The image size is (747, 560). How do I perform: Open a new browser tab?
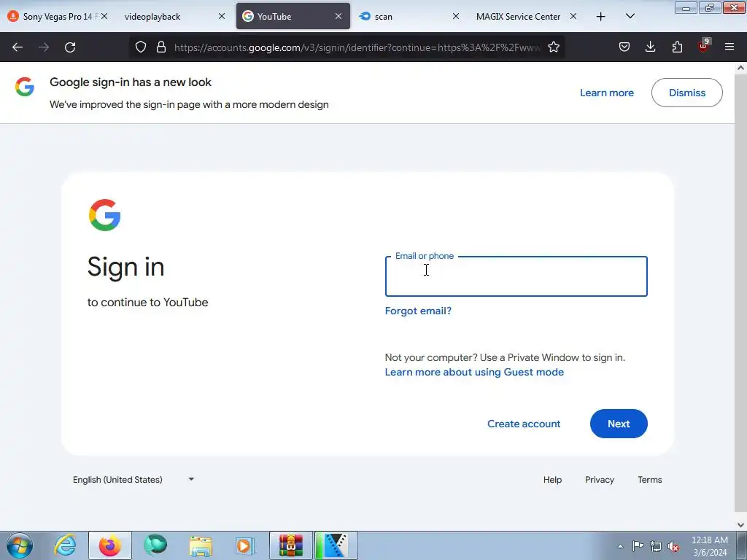coord(601,17)
